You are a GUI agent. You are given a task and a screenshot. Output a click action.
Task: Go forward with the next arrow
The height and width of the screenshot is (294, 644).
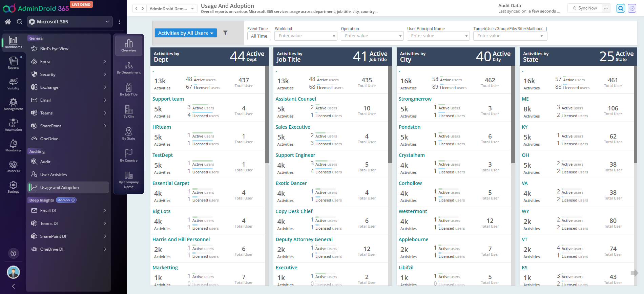[143, 8]
